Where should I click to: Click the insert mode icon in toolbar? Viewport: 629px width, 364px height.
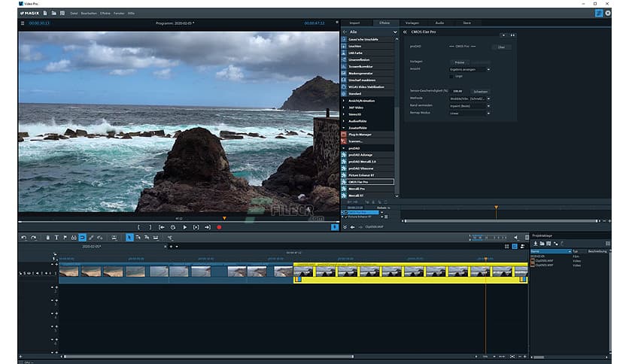coord(114,238)
